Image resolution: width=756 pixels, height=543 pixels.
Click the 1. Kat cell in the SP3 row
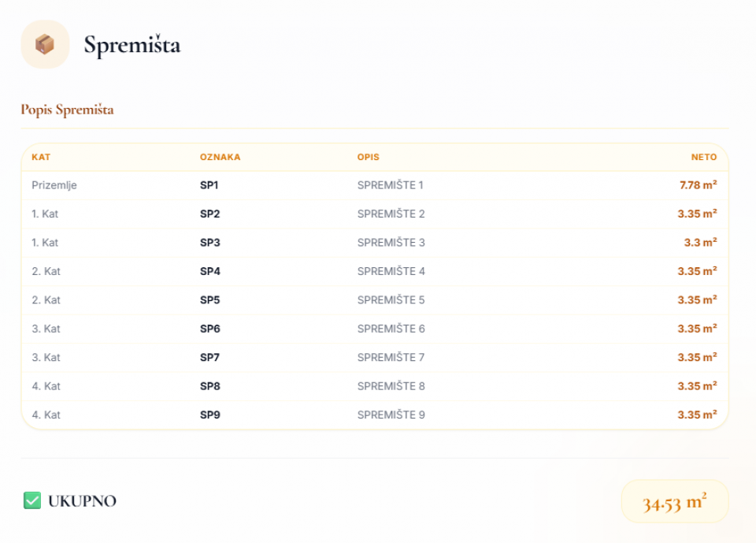coord(45,243)
